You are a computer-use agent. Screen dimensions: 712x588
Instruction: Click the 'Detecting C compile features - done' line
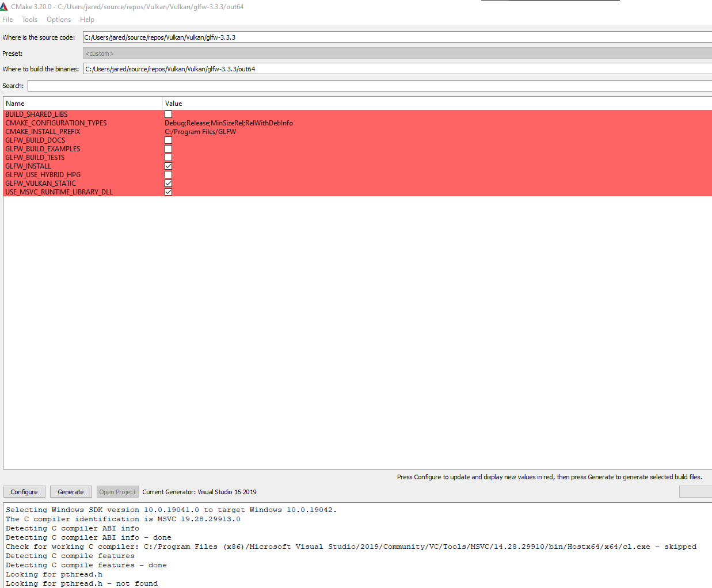86,565
